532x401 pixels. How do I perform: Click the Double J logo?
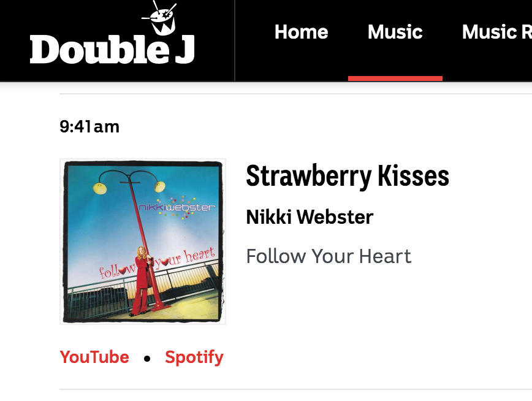tap(112, 32)
